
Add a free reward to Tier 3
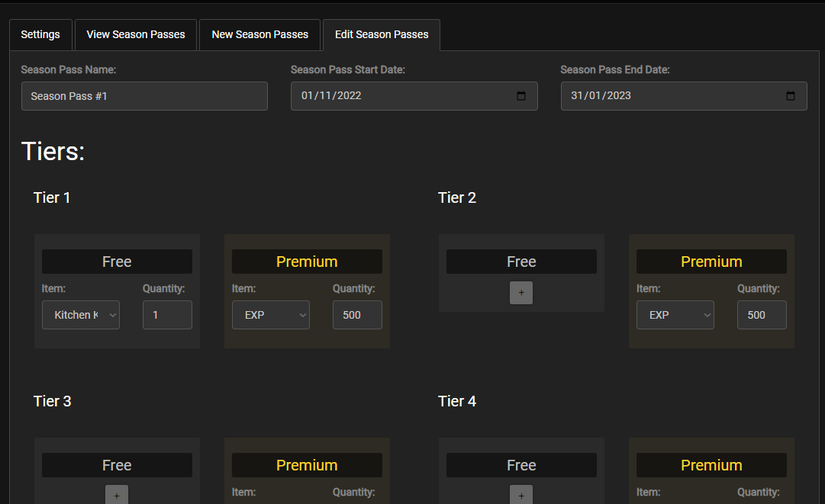point(117,495)
